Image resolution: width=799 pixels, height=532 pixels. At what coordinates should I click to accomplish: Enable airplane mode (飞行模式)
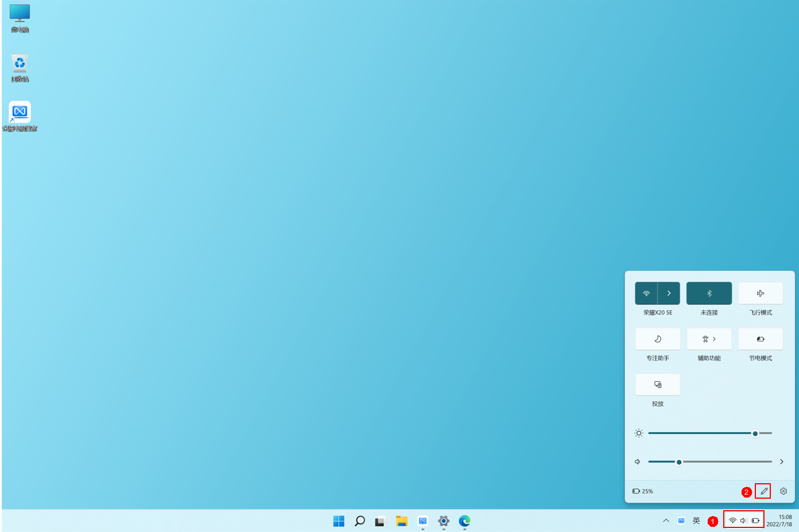click(760, 293)
